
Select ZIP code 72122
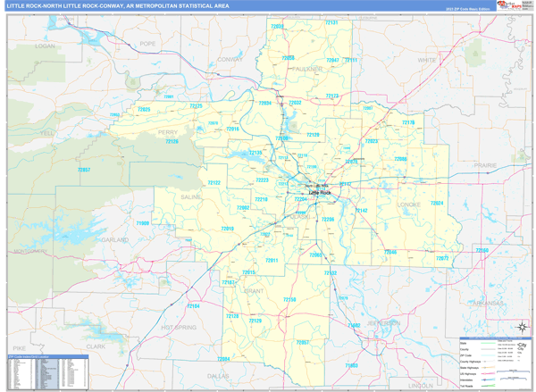pos(214,183)
